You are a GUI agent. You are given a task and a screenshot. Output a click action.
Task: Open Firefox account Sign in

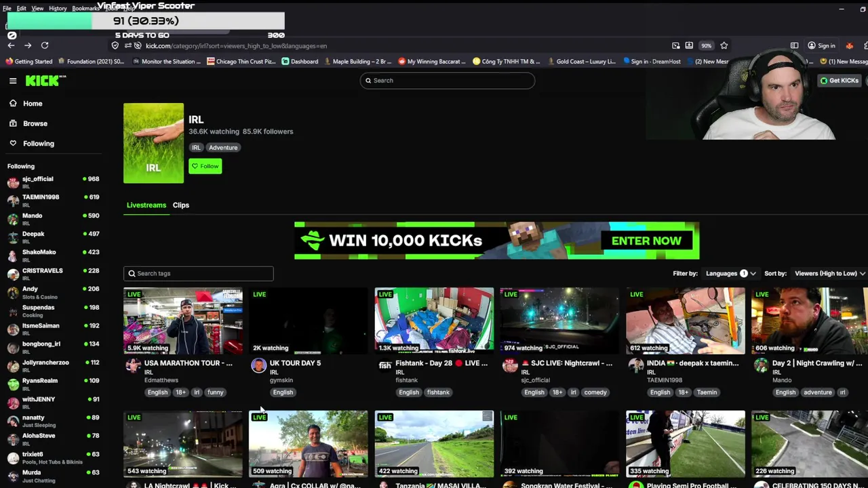pyautogui.click(x=822, y=45)
